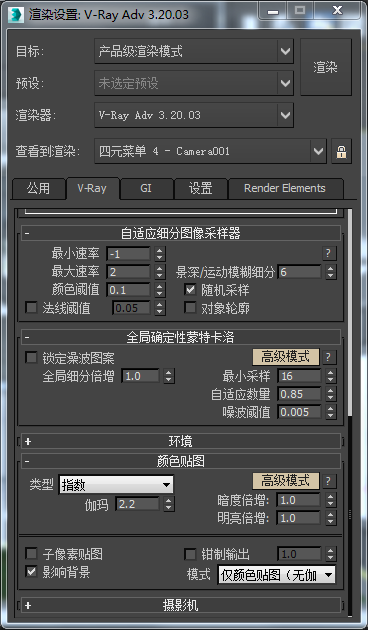Viewport: 368px width, 630px height.
Task: Click the 颜色阈值 value field
Action: tap(129, 290)
